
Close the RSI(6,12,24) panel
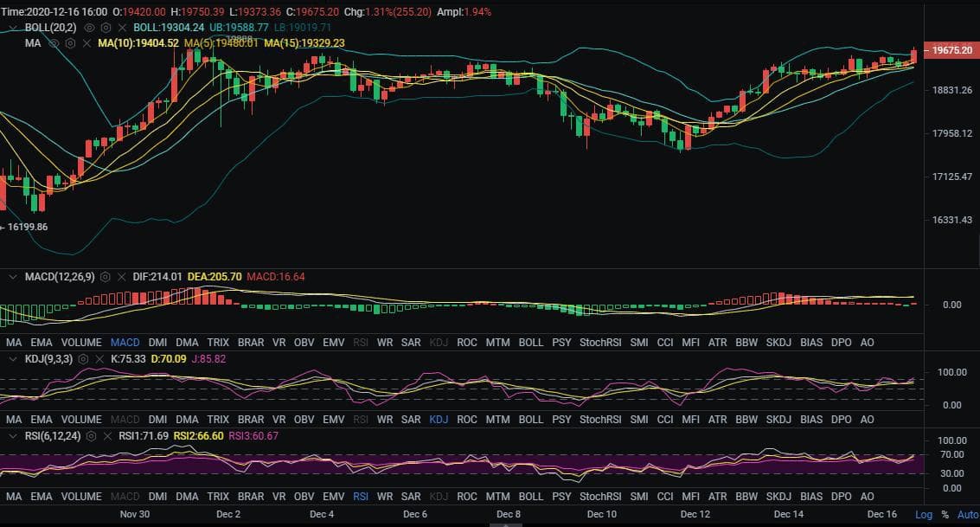click(108, 436)
